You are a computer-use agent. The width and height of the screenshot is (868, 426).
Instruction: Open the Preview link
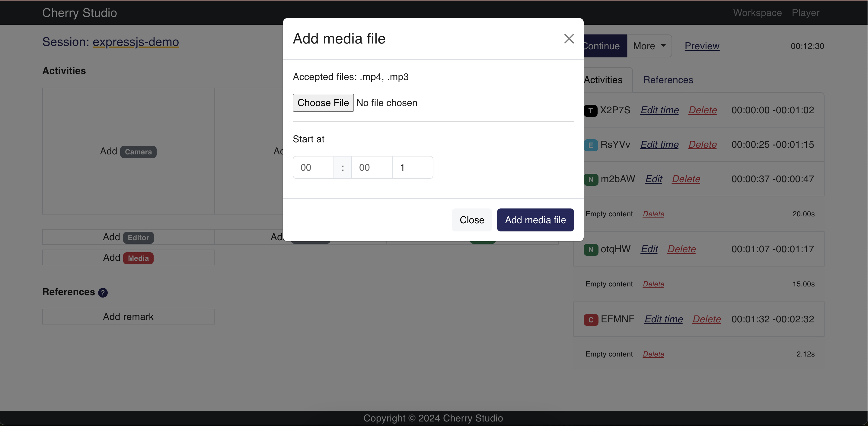click(x=702, y=46)
